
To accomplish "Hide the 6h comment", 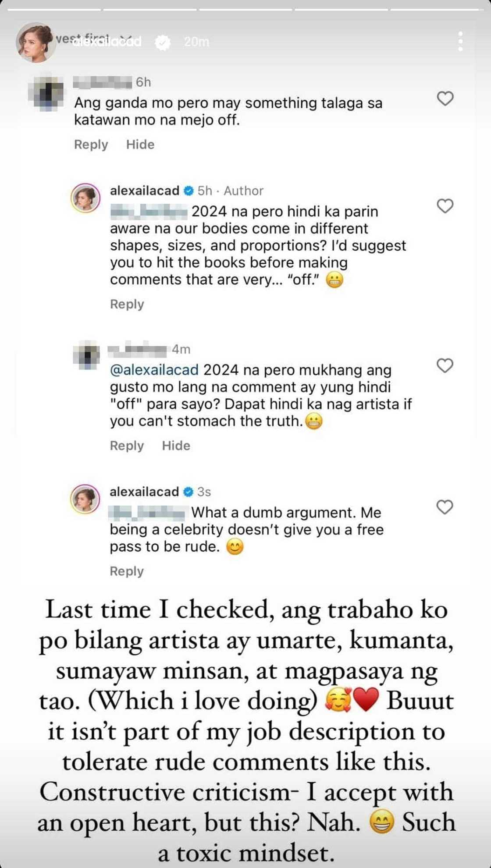I will coord(140,145).
